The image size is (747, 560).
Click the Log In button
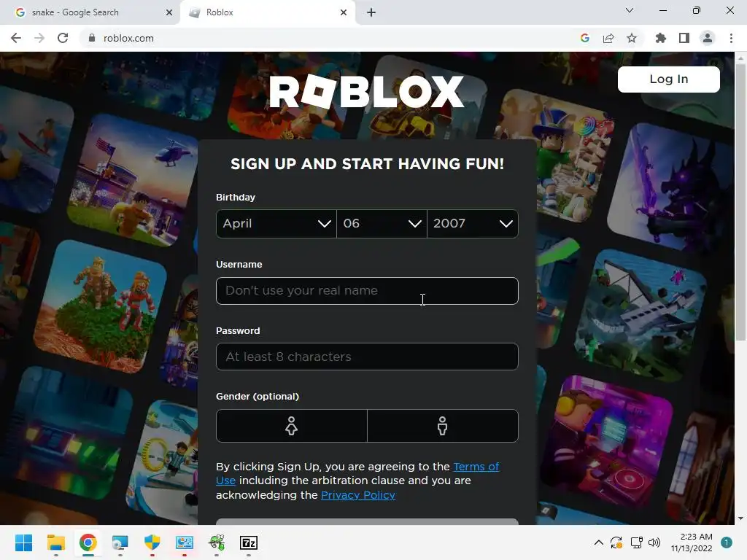click(x=668, y=79)
